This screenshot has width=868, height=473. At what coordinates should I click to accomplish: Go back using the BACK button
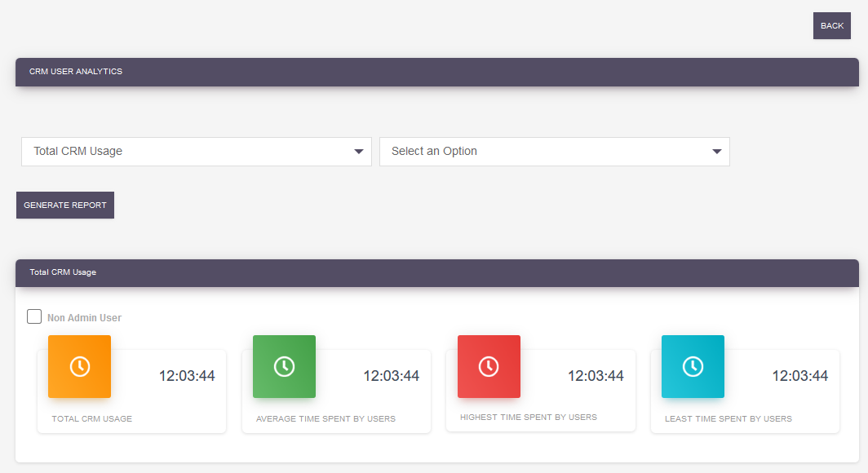(832, 26)
